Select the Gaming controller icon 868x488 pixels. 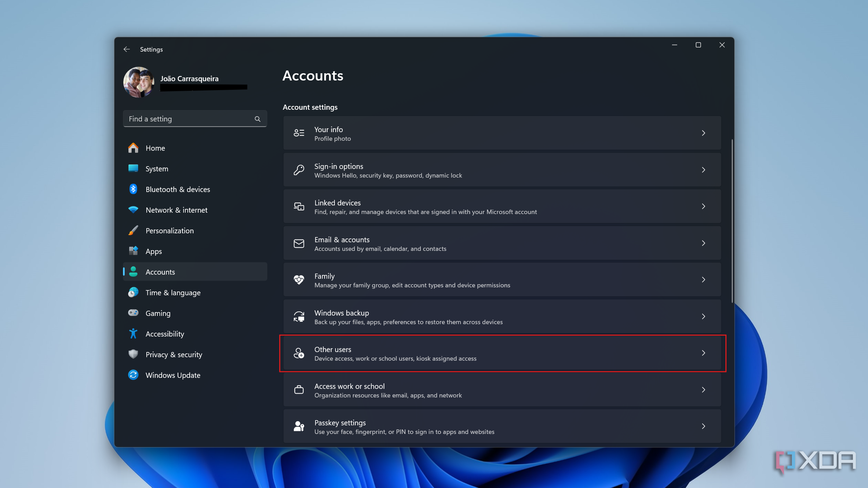tap(134, 313)
